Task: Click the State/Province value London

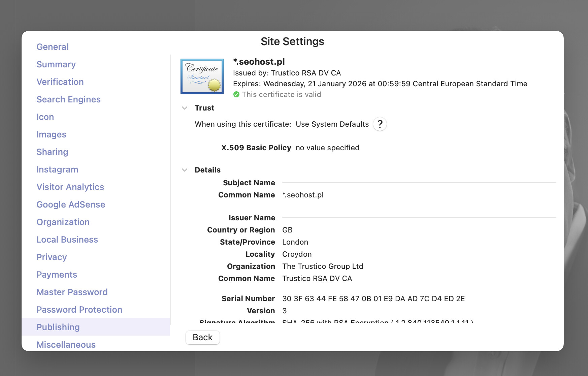Action: pos(295,242)
